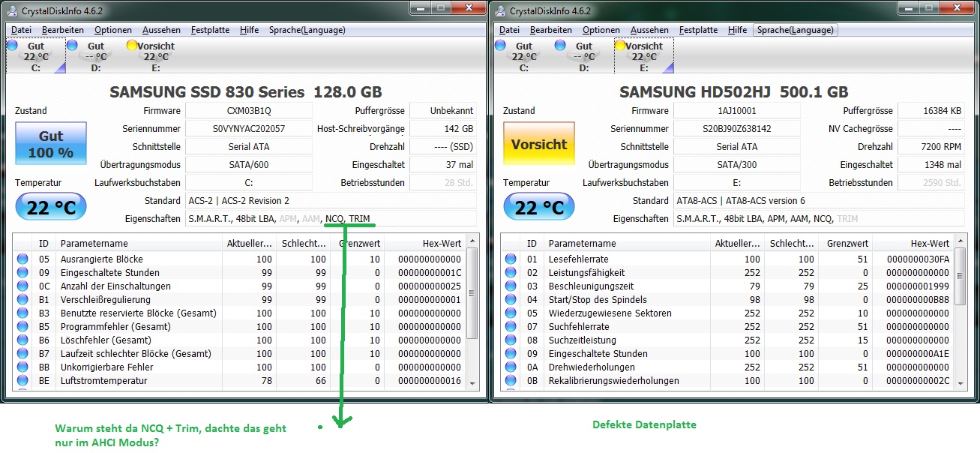Screen dimensions: 980x453
Task: Click Hex-Wert column header in right window
Action: 912,243
